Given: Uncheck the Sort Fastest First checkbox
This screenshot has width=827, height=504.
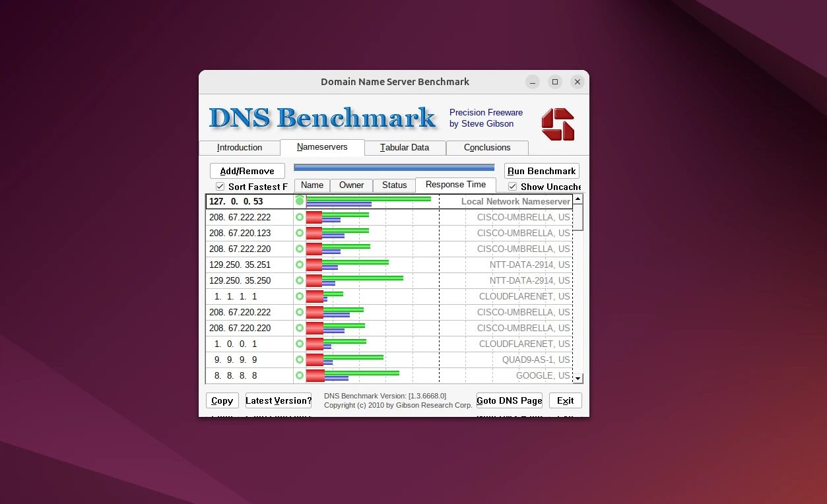Looking at the screenshot, I should pos(219,187).
